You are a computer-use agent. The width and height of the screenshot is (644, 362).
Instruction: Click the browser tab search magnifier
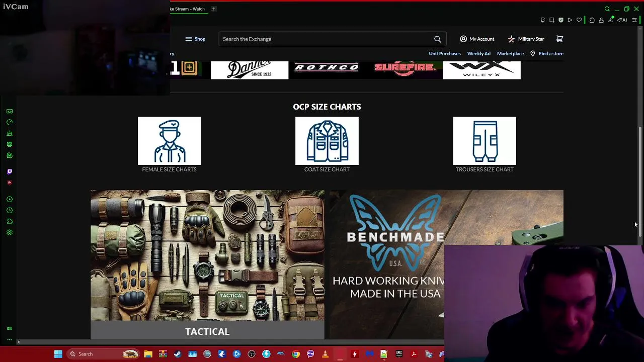pyautogui.click(x=607, y=9)
